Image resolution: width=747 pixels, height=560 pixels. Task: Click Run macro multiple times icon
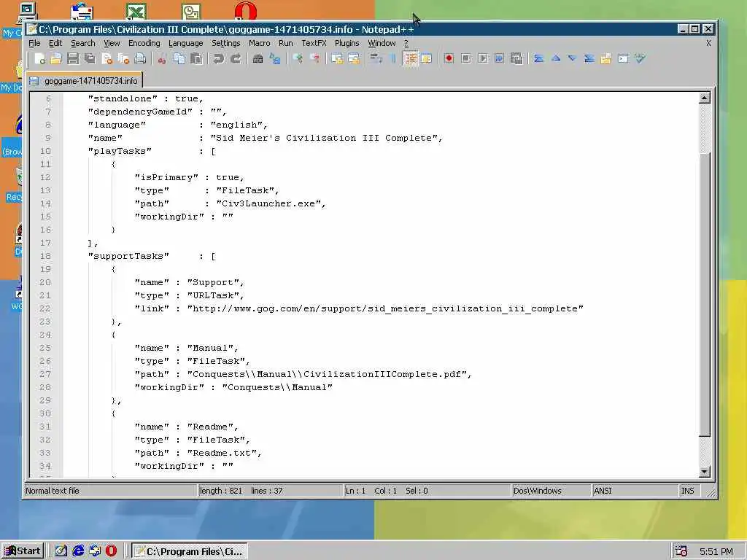pos(499,58)
